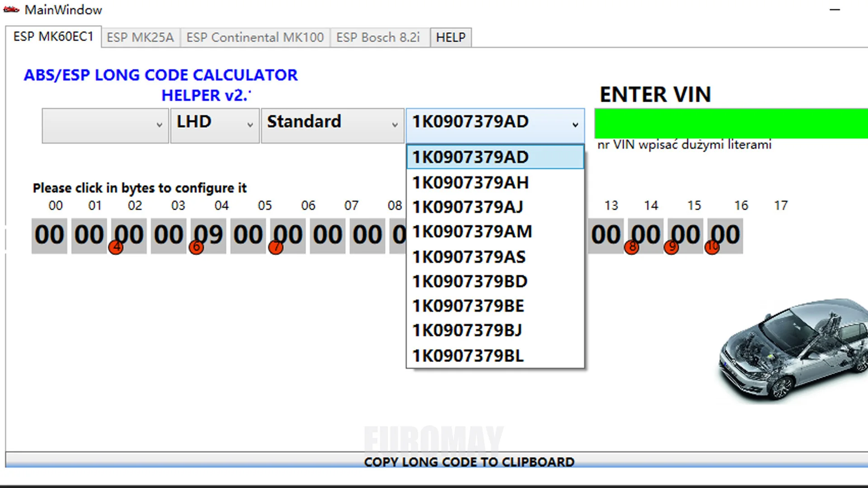Screen dimensions: 868x488
Task: Click the rightmost byte cell in the row
Action: 725,236
